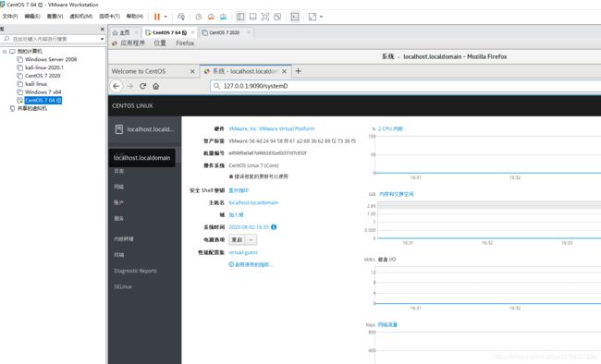
Task: Click the VMware Virtual Platform hardware link
Action: 271,128
